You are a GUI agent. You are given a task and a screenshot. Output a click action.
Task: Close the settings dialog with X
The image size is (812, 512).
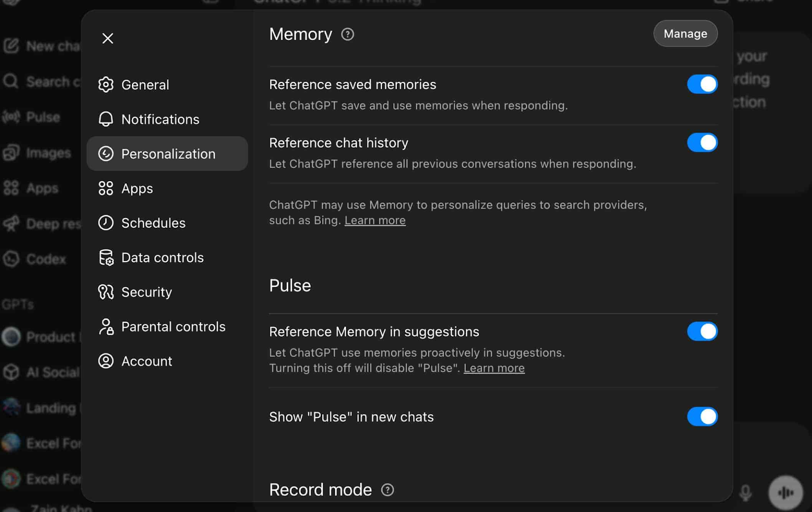(108, 39)
